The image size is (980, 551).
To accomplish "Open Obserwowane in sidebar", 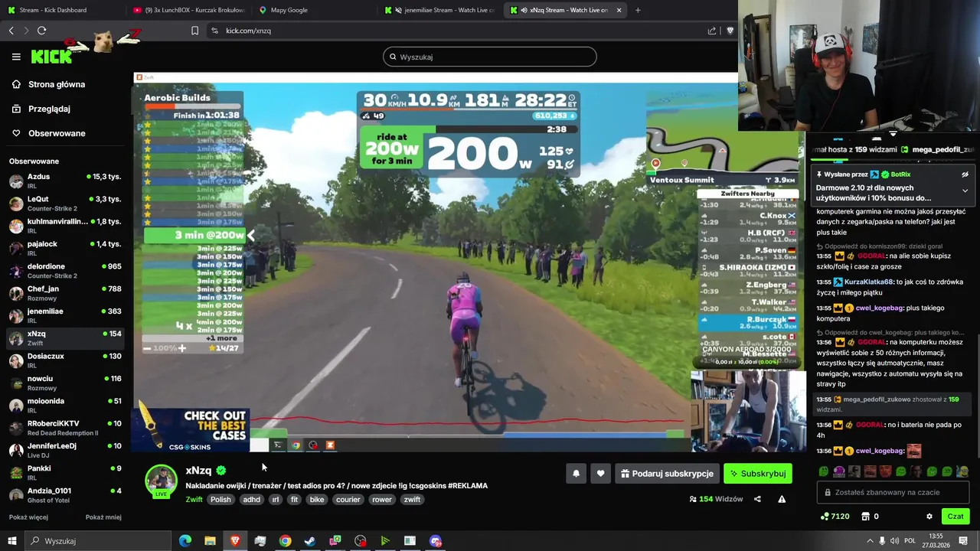I will pos(48,133).
